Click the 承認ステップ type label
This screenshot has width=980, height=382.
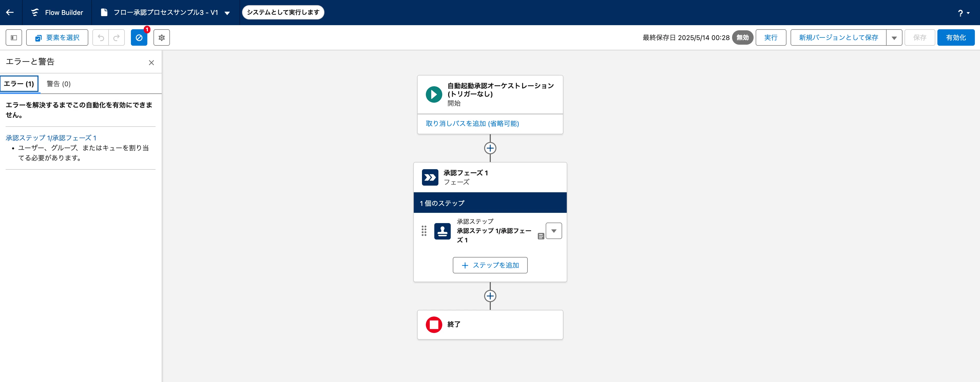point(475,222)
